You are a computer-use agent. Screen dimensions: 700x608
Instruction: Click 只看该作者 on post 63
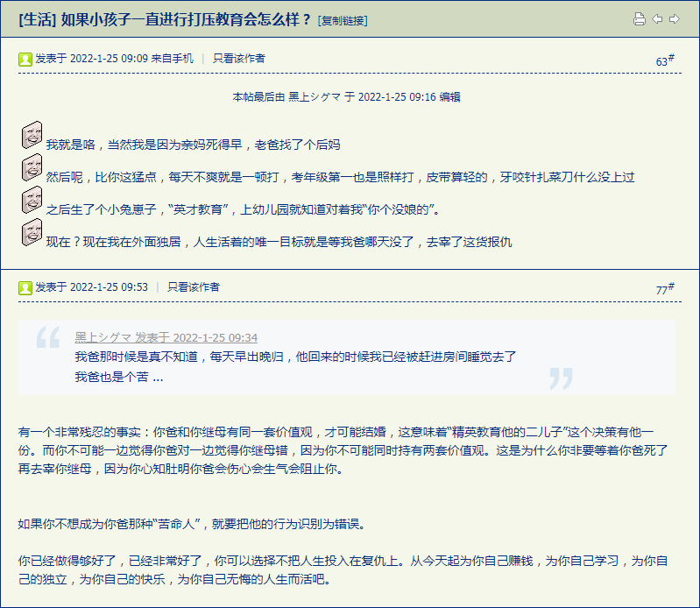point(239,59)
